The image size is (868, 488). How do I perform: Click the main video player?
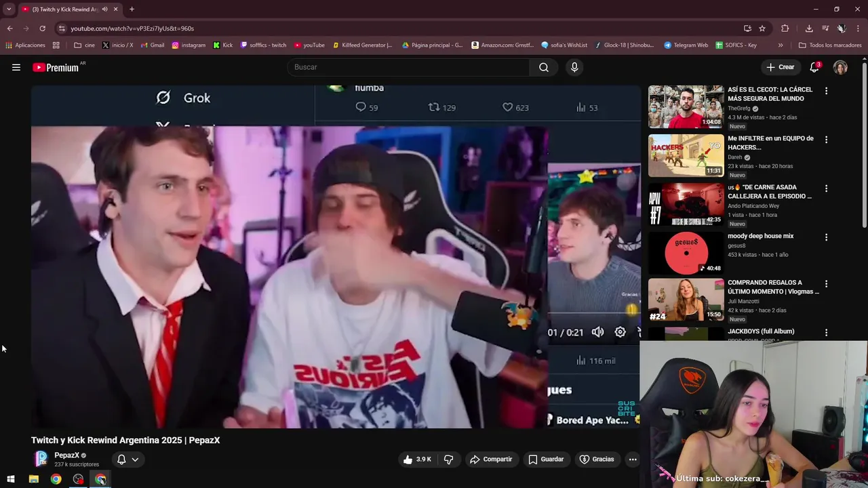[x=336, y=256]
